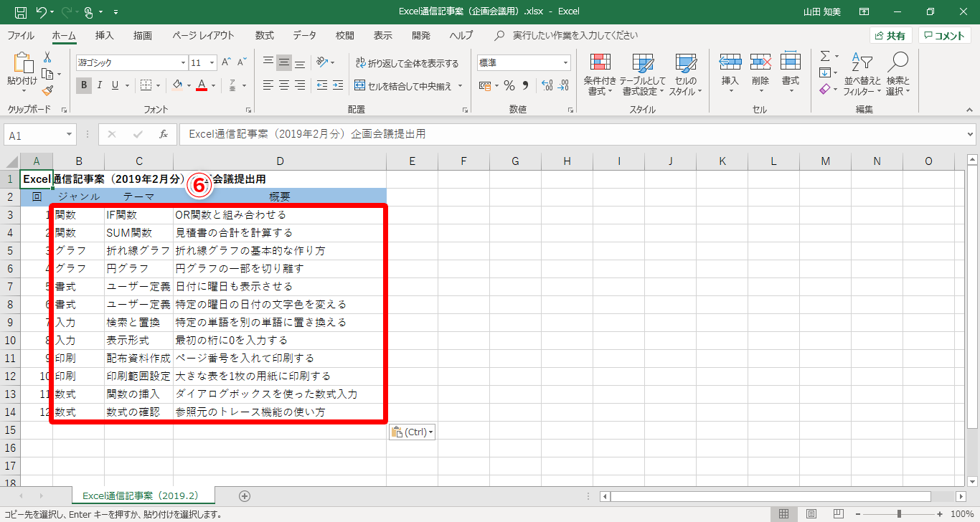Switch to Normal view in status bar

[x=784, y=514]
